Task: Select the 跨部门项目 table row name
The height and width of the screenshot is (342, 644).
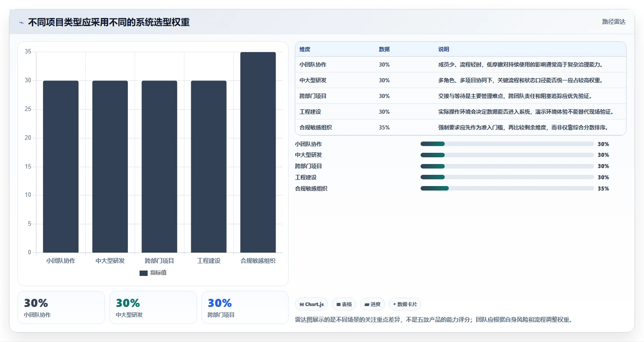Action: pos(313,96)
